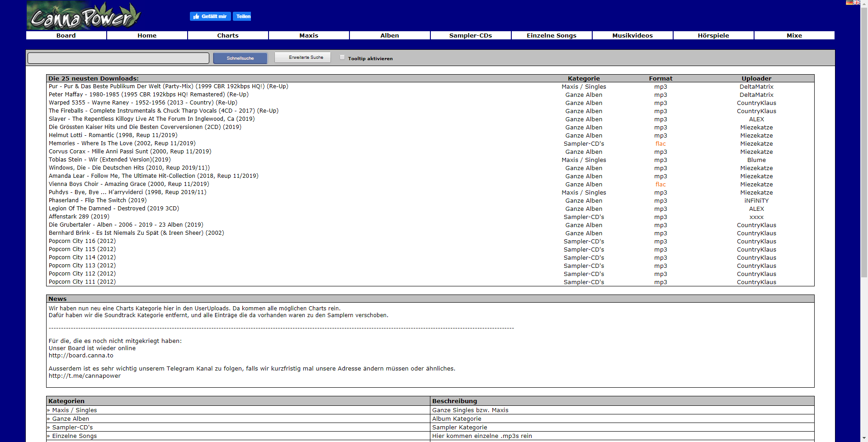The image size is (868, 442).
Task: Click the CannaPower logo
Action: (84, 15)
